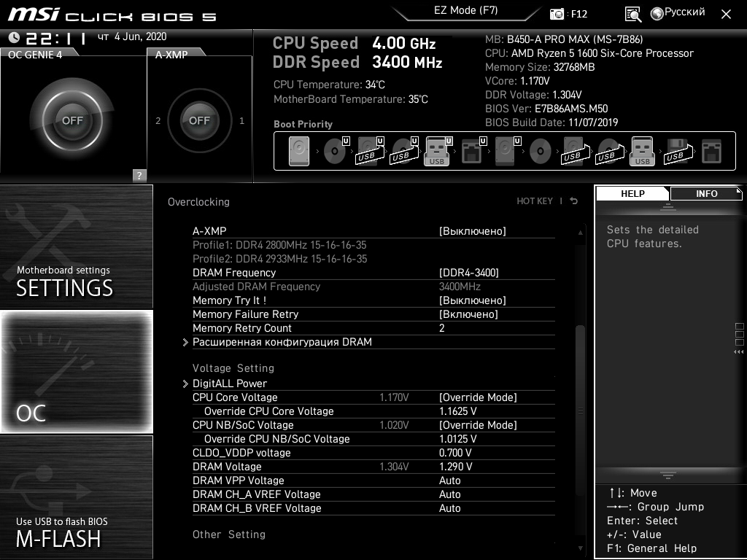This screenshot has height=560, width=747.
Task: Toggle the A-XMP OFF knob
Action: pos(199,120)
